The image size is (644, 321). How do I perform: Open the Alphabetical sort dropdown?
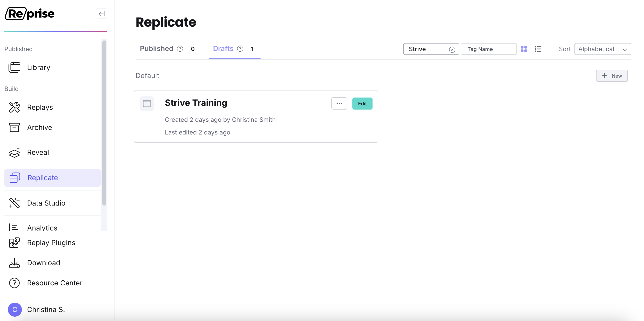coord(603,49)
